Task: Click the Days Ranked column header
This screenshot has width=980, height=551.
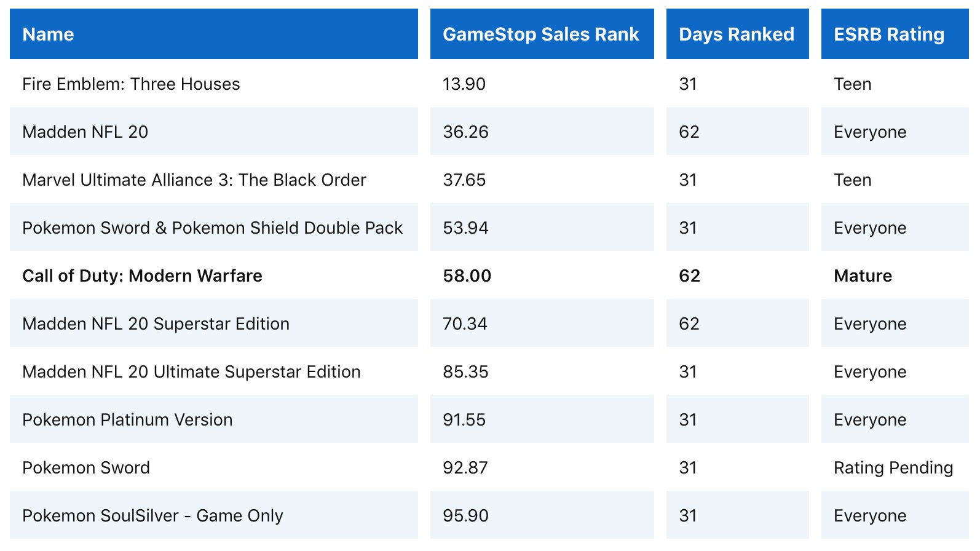Action: (x=736, y=34)
